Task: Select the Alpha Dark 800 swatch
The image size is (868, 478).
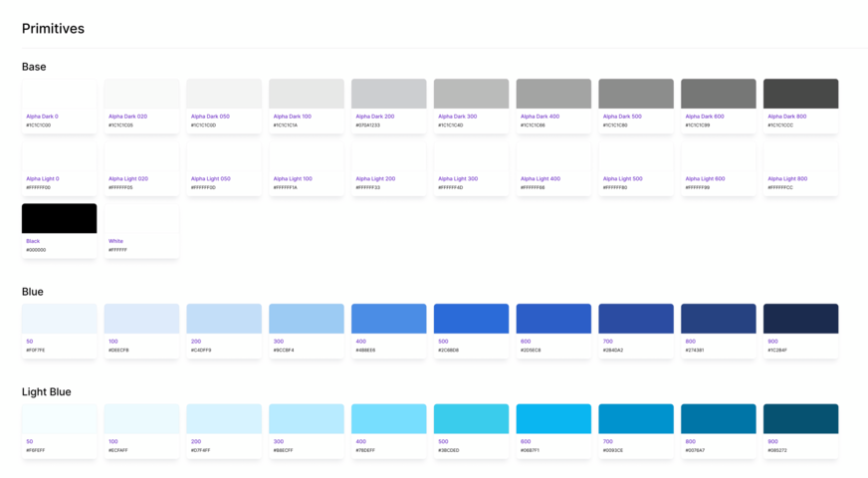Action: 800,94
